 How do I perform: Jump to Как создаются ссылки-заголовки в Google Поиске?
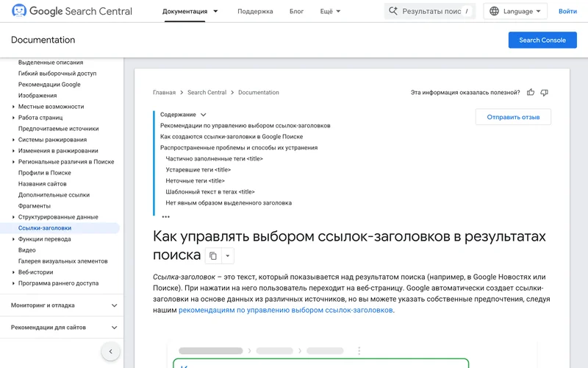pyautogui.click(x=232, y=137)
